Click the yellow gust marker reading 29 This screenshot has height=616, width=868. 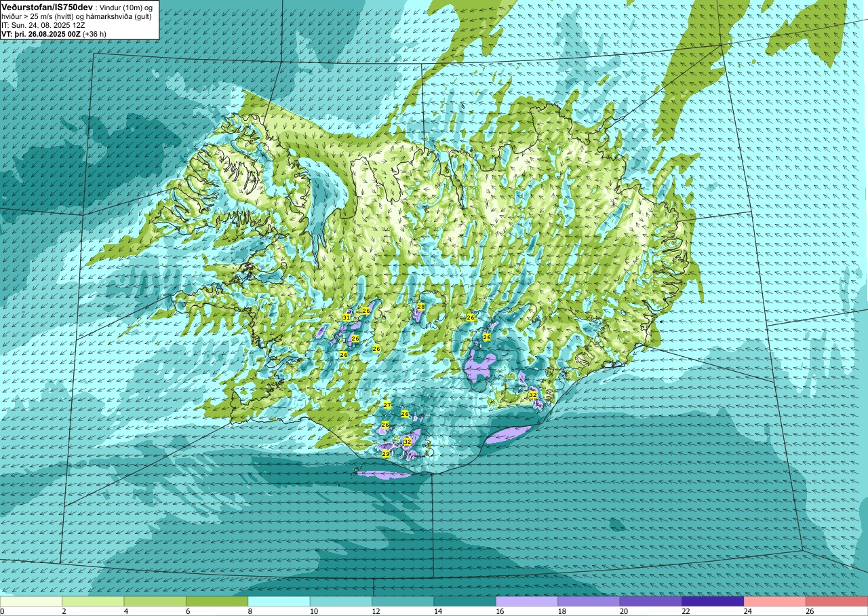pyautogui.click(x=385, y=453)
